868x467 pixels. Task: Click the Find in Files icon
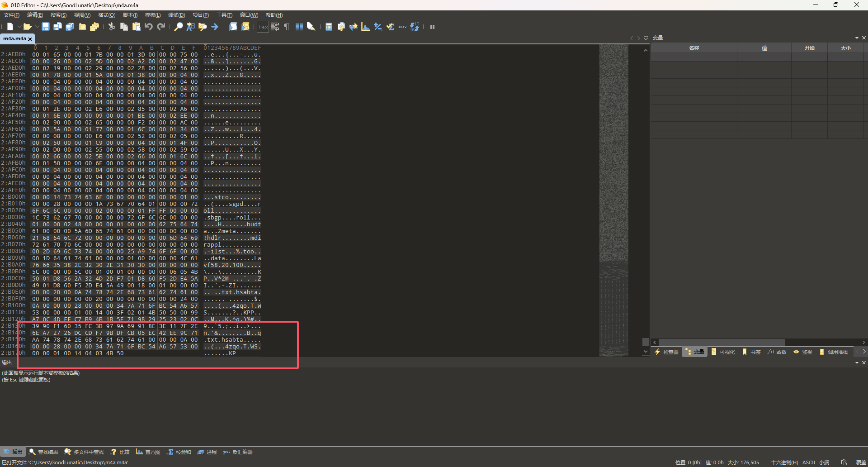pyautogui.click(x=203, y=27)
